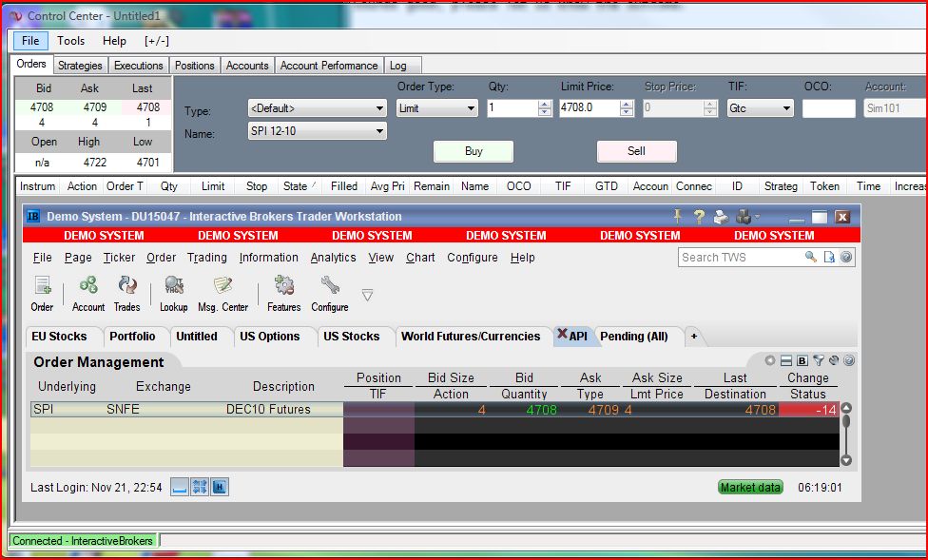Click the magnifier icon in Search TWS
The width and height of the screenshot is (928, 560).
pyautogui.click(x=811, y=257)
